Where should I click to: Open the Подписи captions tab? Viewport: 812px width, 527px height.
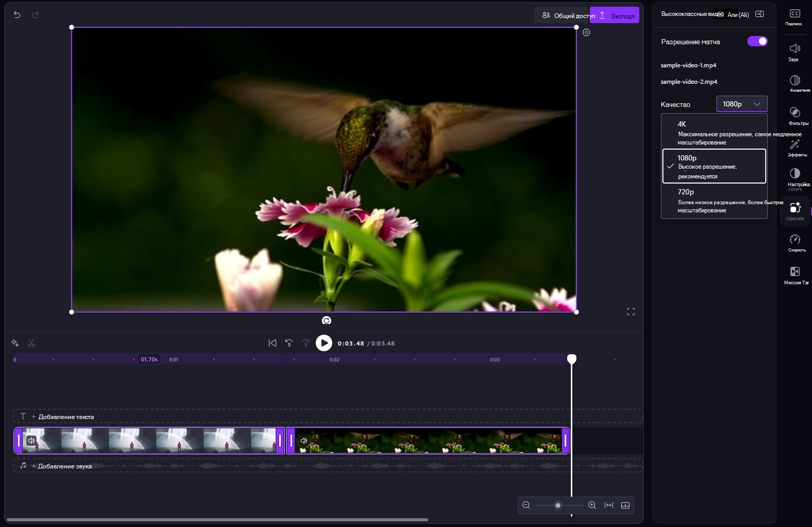(795, 17)
